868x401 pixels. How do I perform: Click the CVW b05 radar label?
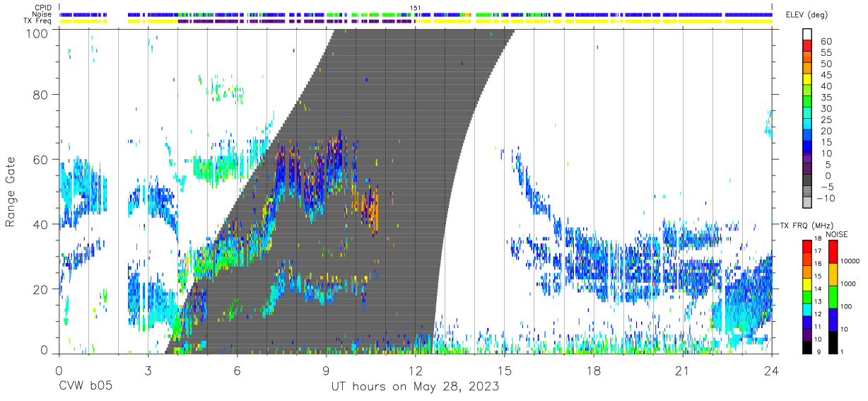coord(85,386)
